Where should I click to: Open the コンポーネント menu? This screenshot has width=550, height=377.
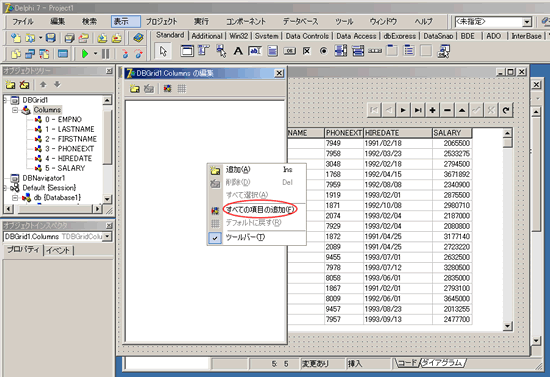(246, 22)
